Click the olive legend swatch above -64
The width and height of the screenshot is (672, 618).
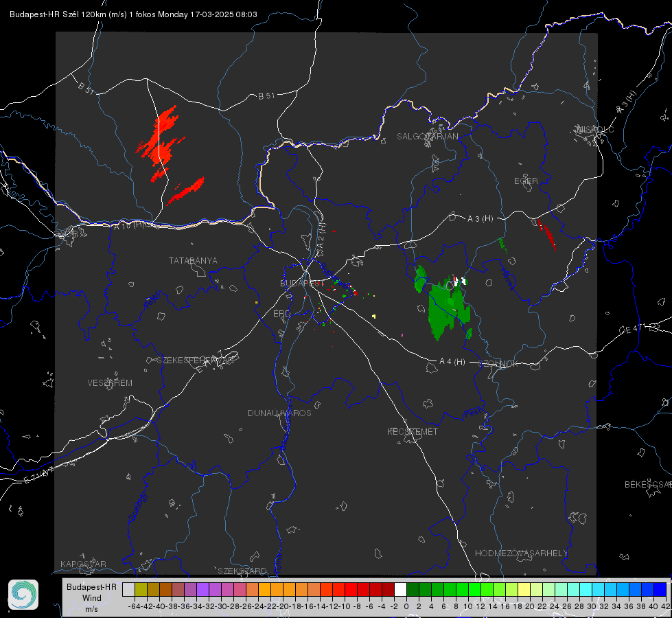click(141, 589)
